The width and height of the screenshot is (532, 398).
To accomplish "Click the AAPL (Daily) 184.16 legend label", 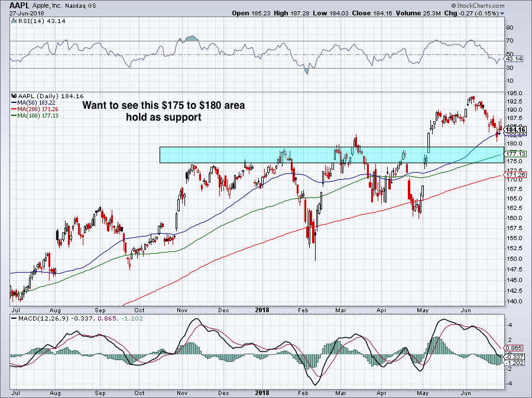I will point(51,96).
